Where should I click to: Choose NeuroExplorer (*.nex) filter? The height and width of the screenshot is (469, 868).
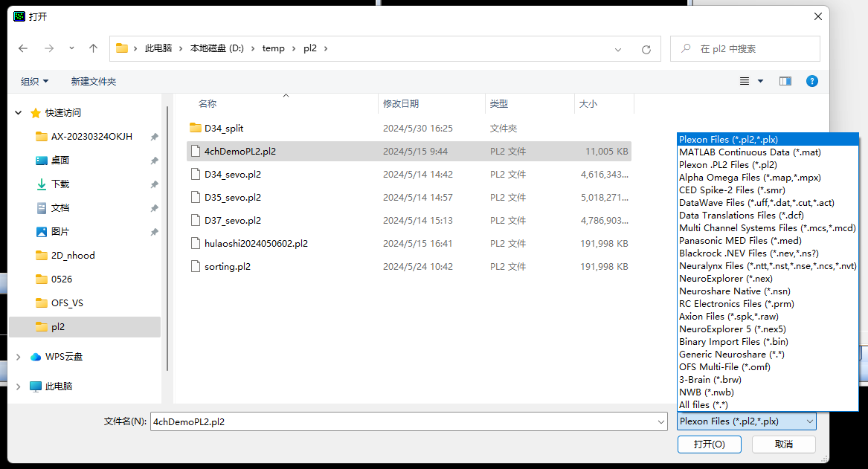(768, 279)
